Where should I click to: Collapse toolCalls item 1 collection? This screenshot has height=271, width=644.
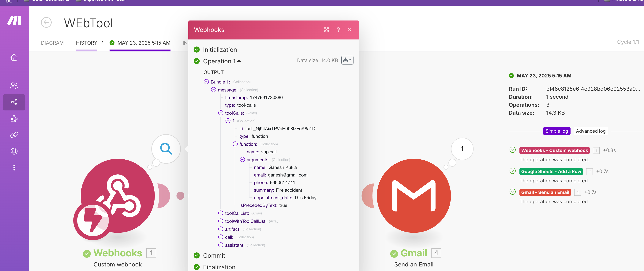228,121
